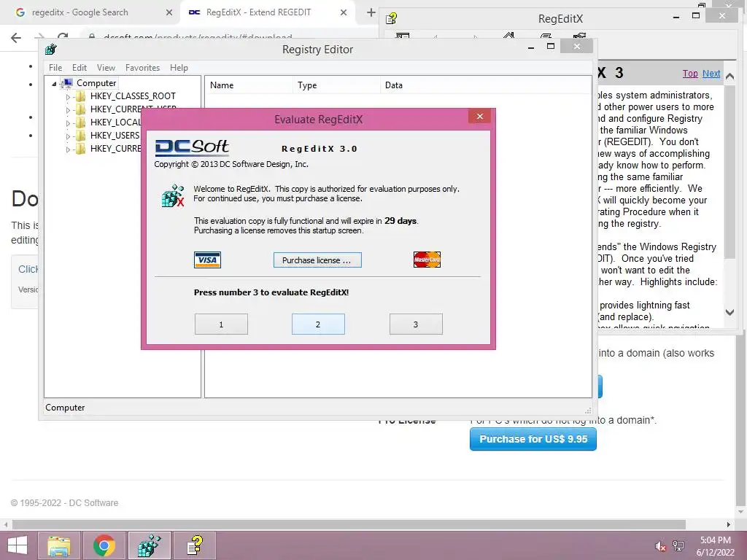Click help window scroll down arrow
747x560 pixels.
pos(729,312)
